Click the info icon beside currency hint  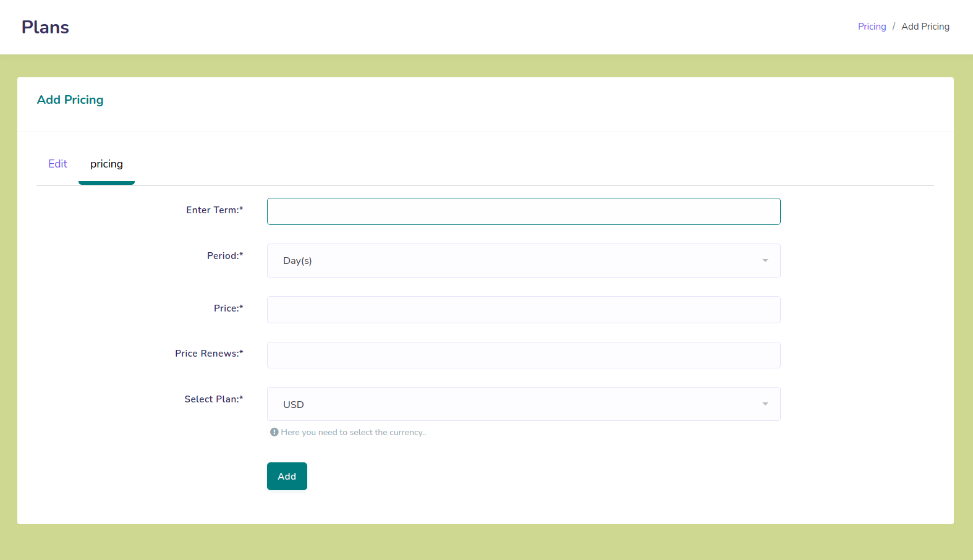point(274,432)
